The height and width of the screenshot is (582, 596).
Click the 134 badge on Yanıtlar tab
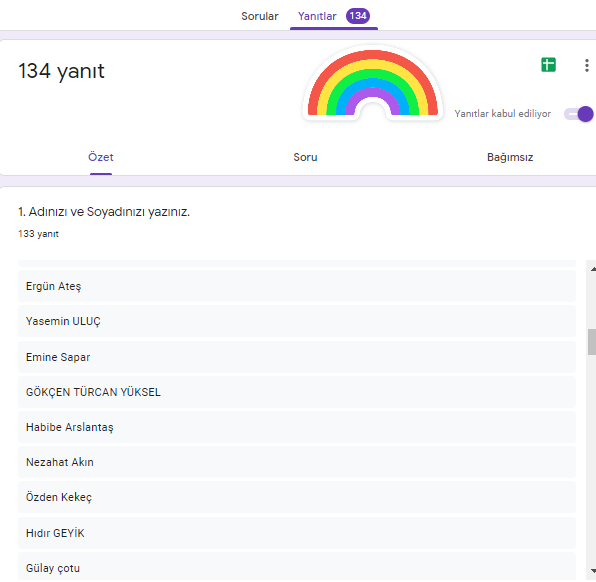tap(358, 16)
